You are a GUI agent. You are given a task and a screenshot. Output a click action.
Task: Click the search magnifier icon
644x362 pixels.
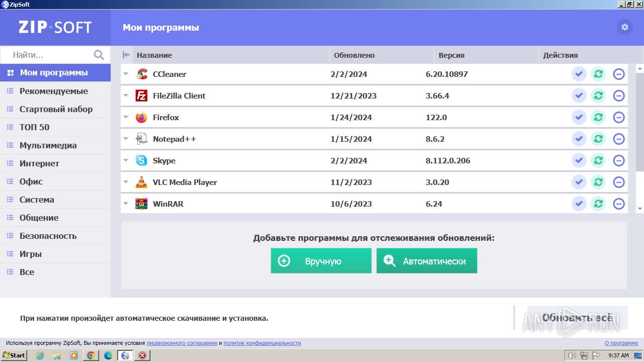click(99, 55)
